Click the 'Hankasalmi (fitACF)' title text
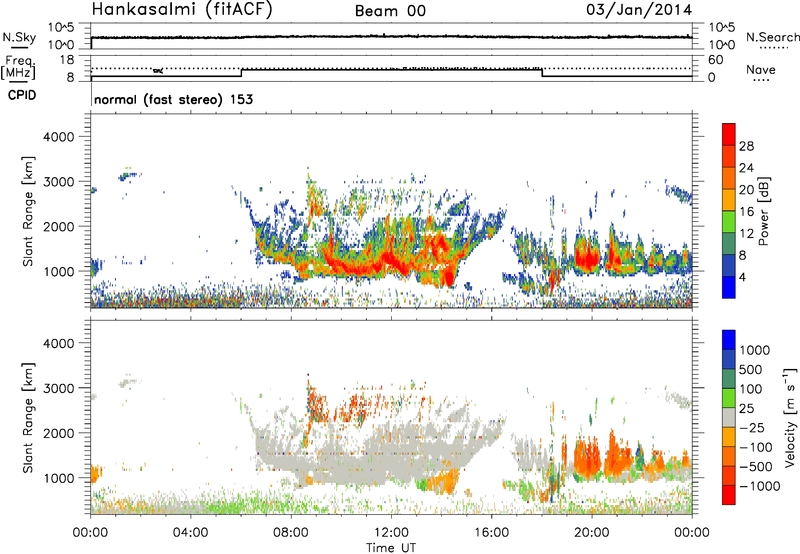Viewport: 800px width, 554px height. pos(182,10)
